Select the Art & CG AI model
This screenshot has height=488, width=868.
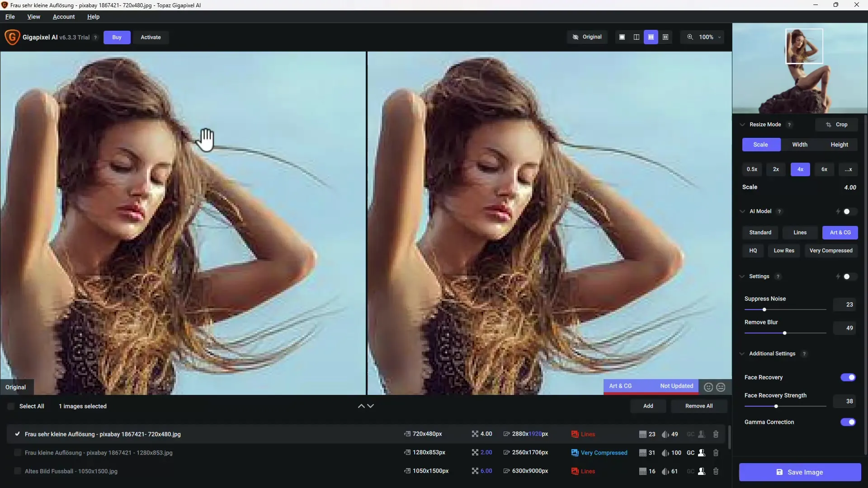coord(840,232)
